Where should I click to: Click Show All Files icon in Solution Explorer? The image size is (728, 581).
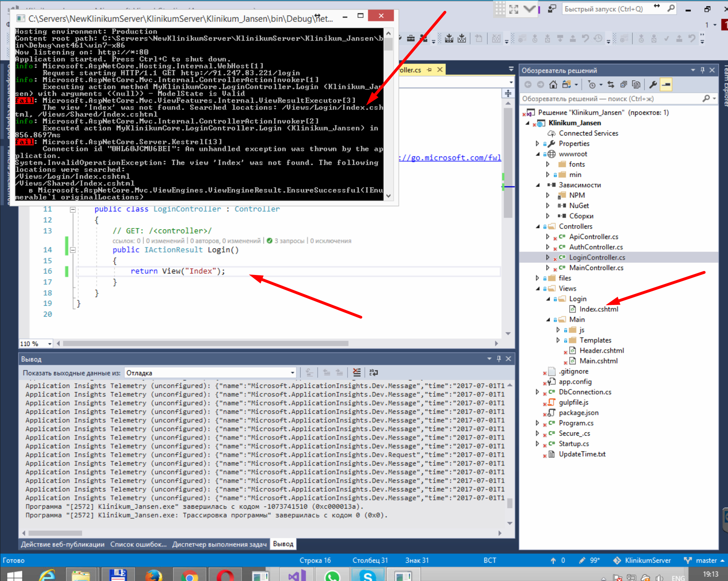[x=636, y=85]
